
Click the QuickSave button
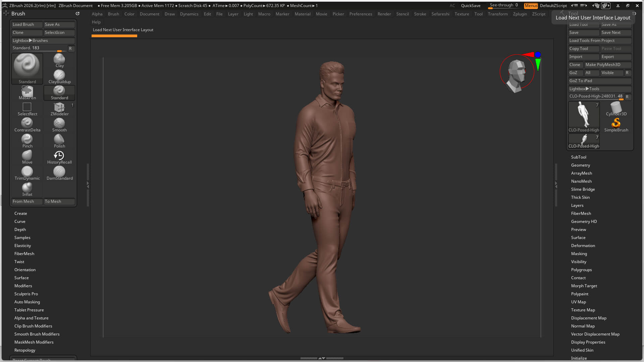(471, 6)
